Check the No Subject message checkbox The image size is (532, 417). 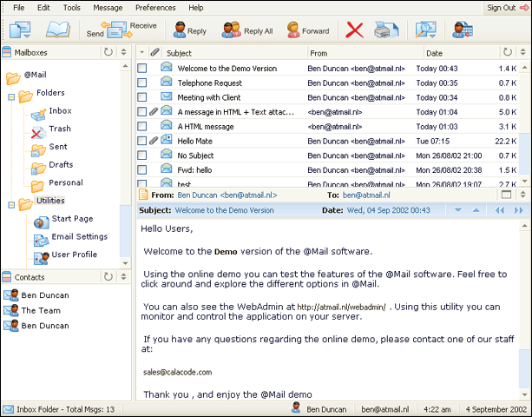pyautogui.click(x=141, y=156)
